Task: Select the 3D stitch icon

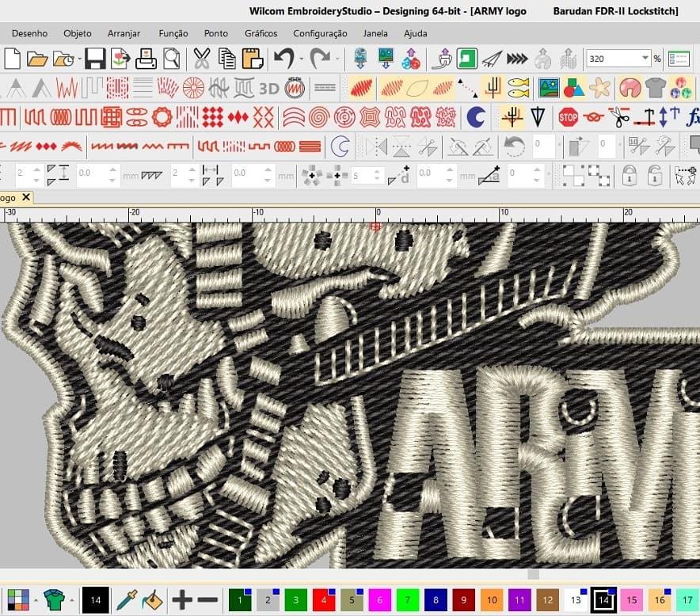Action: [x=269, y=89]
